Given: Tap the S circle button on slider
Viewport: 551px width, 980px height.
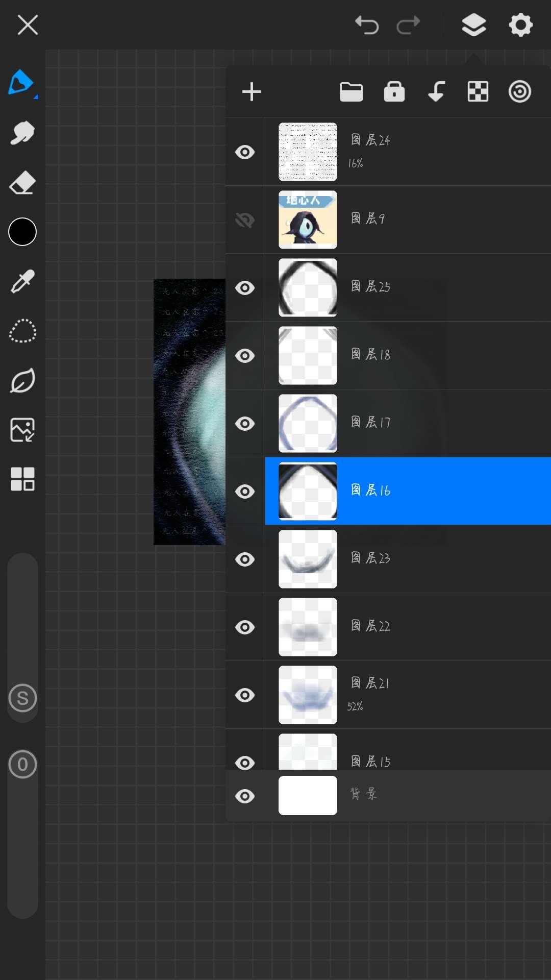Looking at the screenshot, I should pyautogui.click(x=22, y=698).
